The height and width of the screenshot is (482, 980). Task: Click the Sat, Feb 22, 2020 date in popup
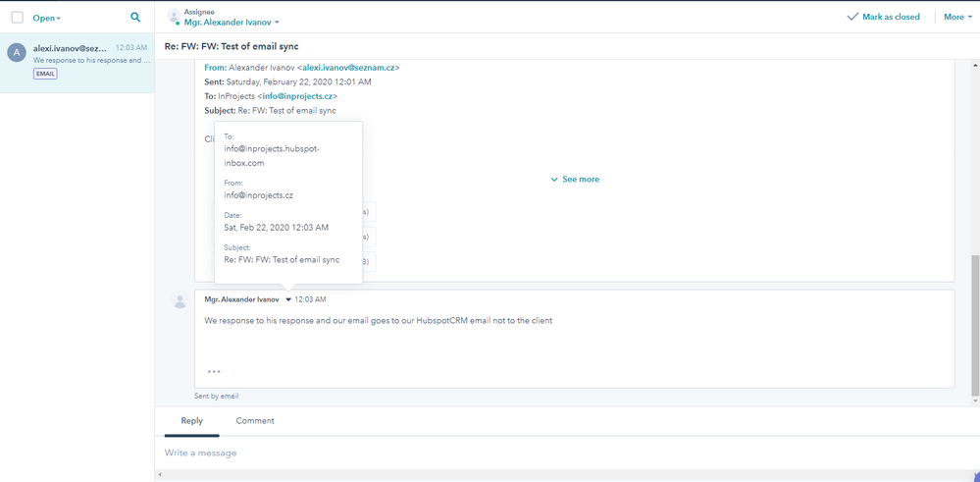pyautogui.click(x=277, y=227)
